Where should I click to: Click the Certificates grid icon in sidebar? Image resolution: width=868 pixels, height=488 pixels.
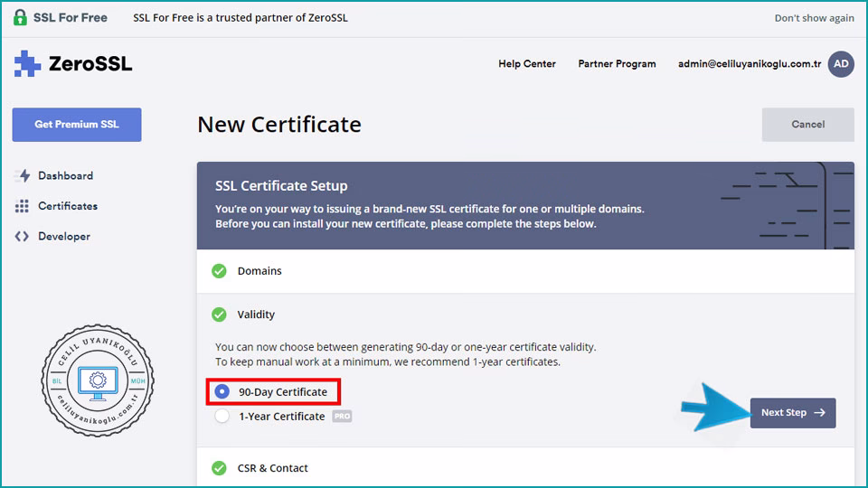click(23, 206)
